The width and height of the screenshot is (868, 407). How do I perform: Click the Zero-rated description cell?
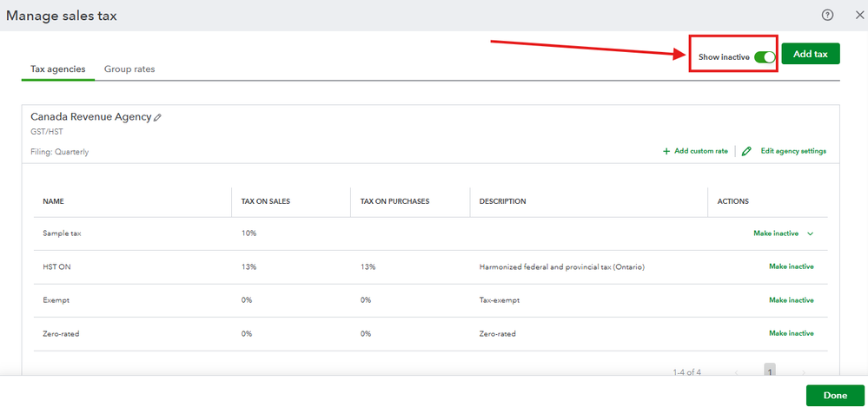click(x=498, y=334)
